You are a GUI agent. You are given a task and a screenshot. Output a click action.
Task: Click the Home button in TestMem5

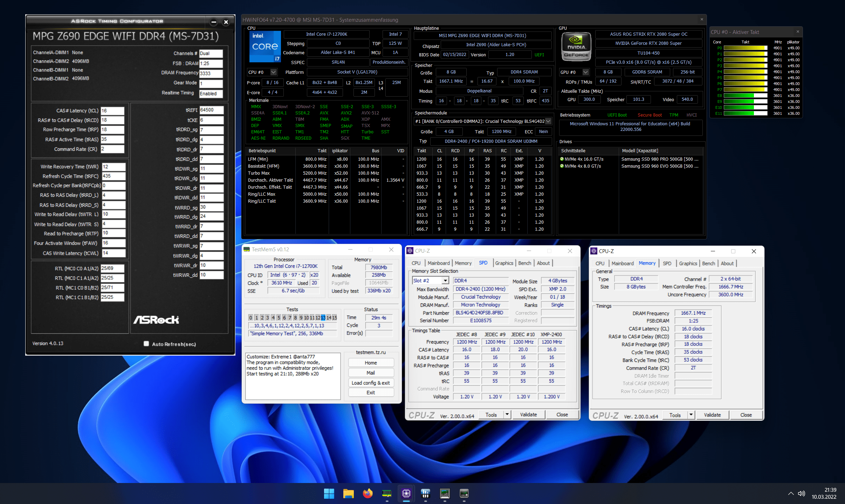point(371,363)
